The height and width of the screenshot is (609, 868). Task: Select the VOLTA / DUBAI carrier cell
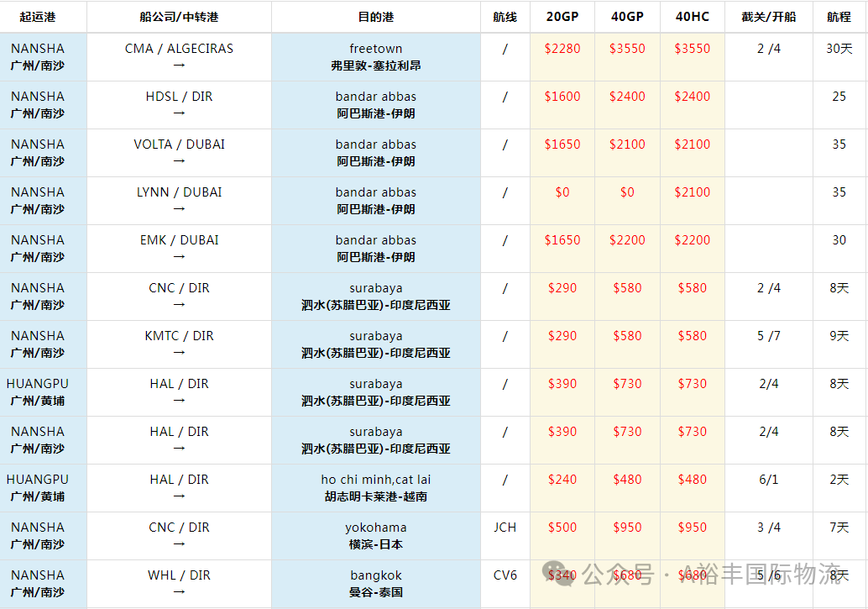coord(179,152)
